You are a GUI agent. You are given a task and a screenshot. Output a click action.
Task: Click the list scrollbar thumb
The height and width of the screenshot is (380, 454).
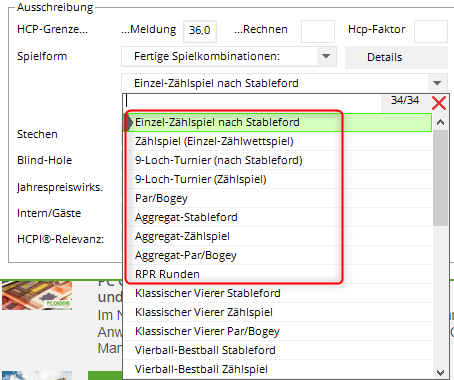(x=440, y=178)
